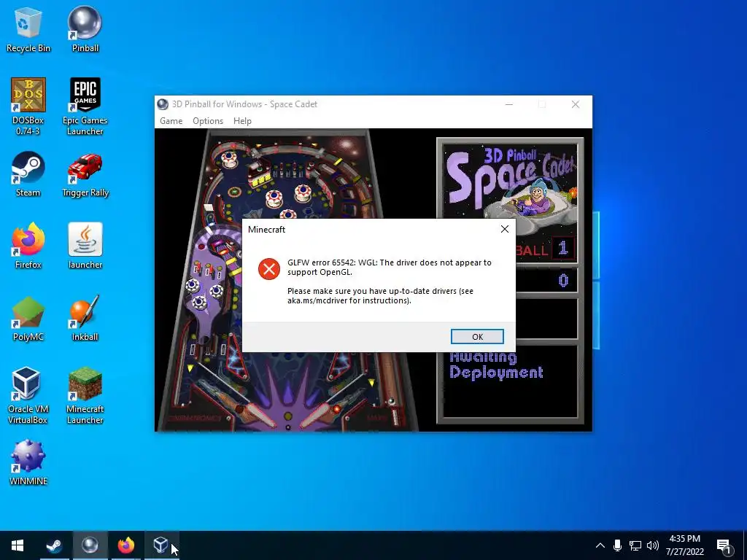Viewport: 747px width, 560px height.
Task: Open the network status tray icon
Action: click(635, 545)
